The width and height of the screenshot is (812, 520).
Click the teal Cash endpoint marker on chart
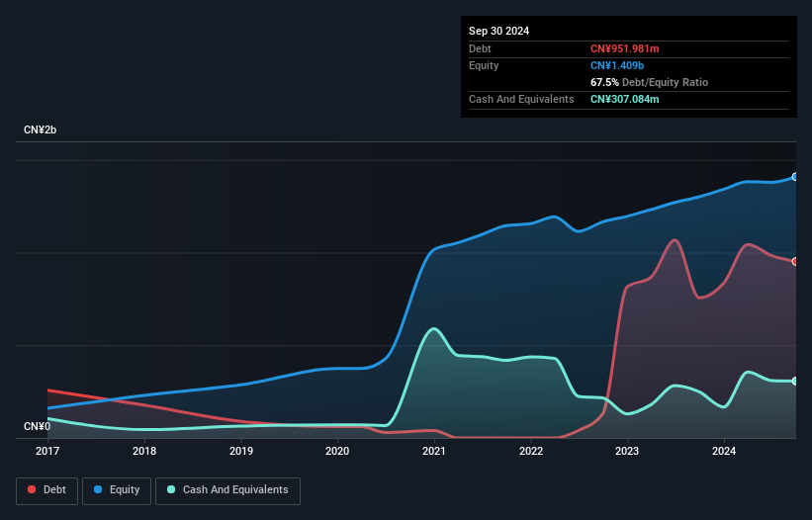(795, 381)
